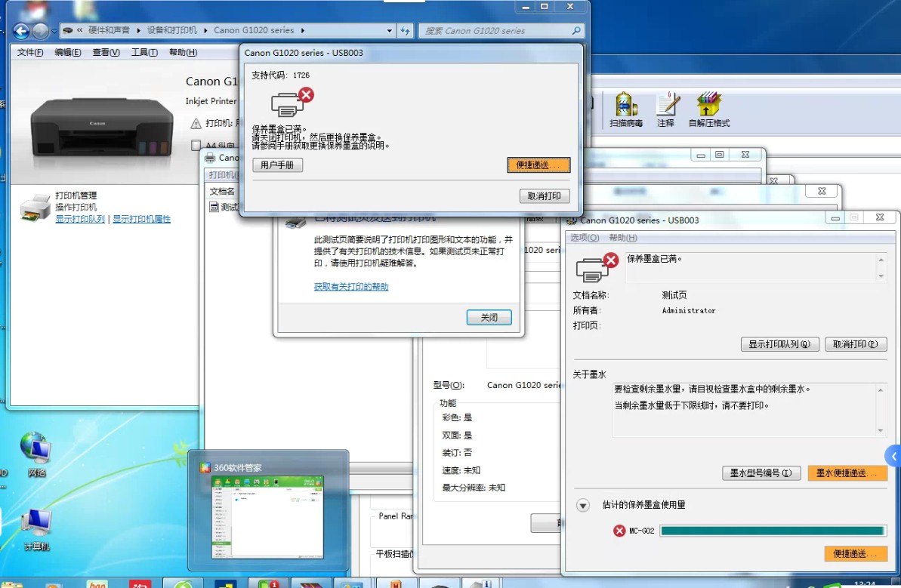This screenshot has height=588, width=901.
Task: Select the 双面: 是 feature text
Action: [x=457, y=436]
